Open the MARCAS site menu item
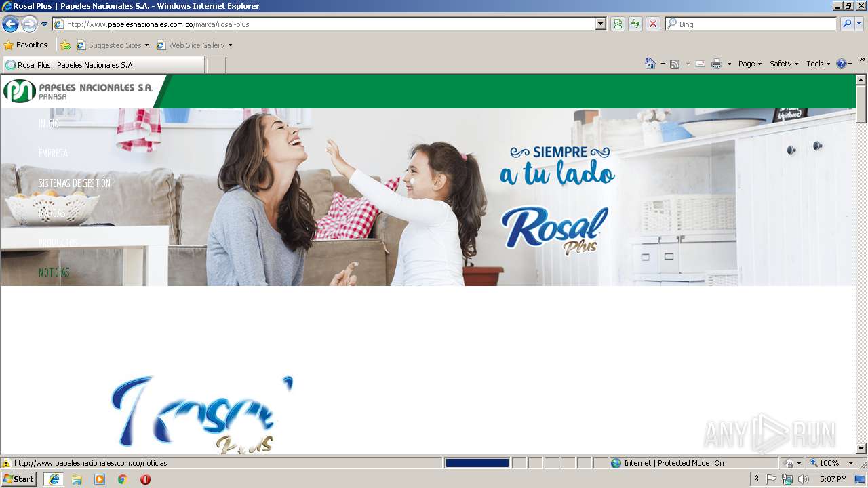This screenshot has width=868, height=488. pyautogui.click(x=52, y=213)
